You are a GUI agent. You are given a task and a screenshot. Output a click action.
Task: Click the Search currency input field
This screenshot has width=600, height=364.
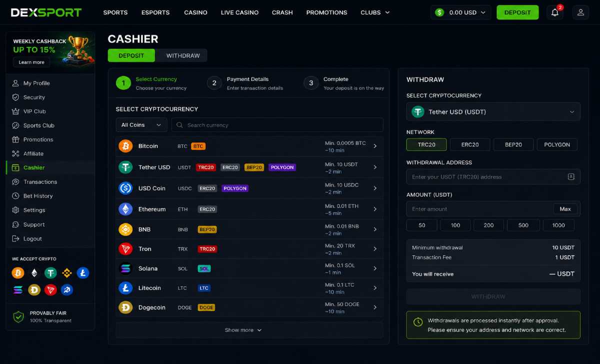point(277,125)
